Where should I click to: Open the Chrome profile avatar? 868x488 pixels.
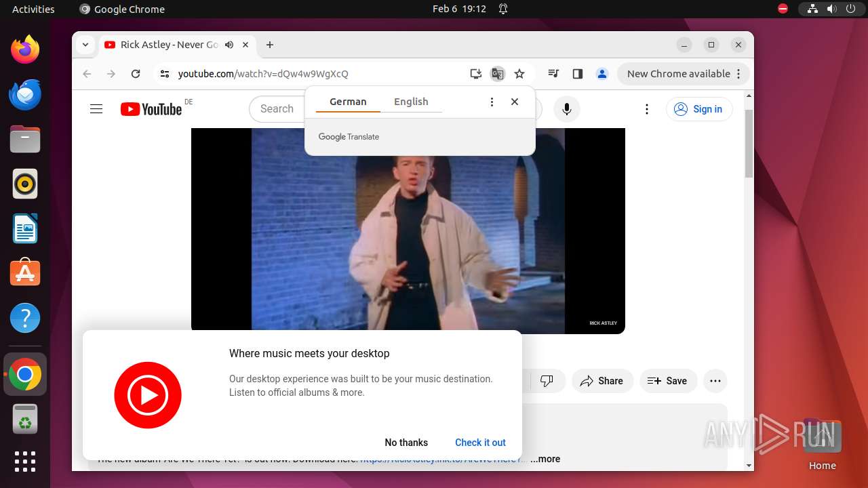pos(601,74)
